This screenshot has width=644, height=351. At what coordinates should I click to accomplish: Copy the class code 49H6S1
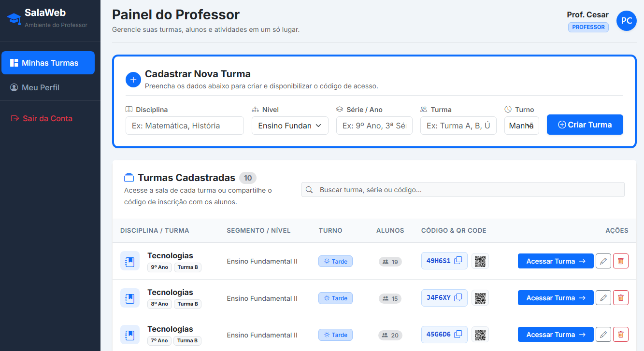tap(458, 261)
